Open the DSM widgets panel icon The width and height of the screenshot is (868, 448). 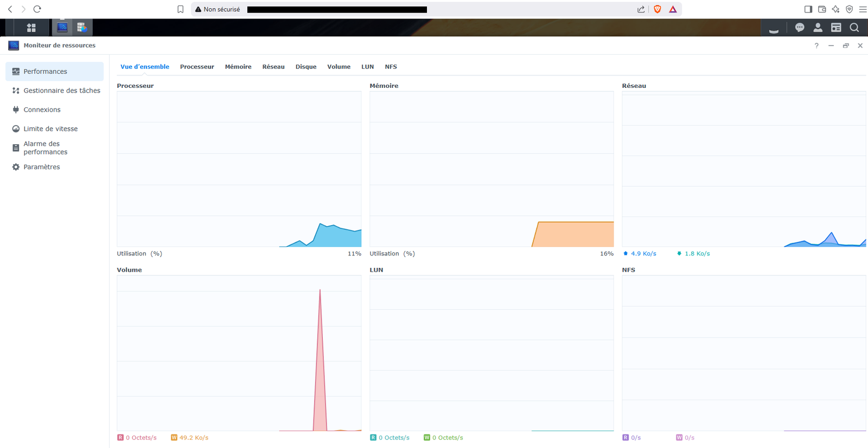836,28
